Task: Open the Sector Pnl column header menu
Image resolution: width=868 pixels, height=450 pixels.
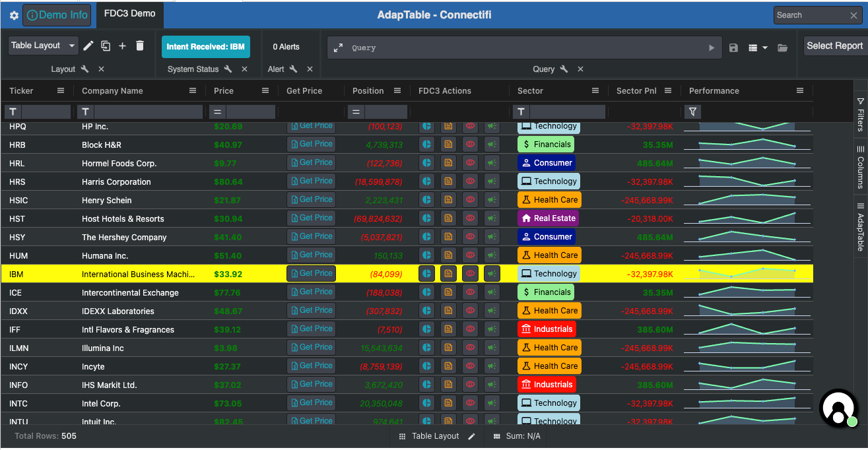Action: (668, 91)
